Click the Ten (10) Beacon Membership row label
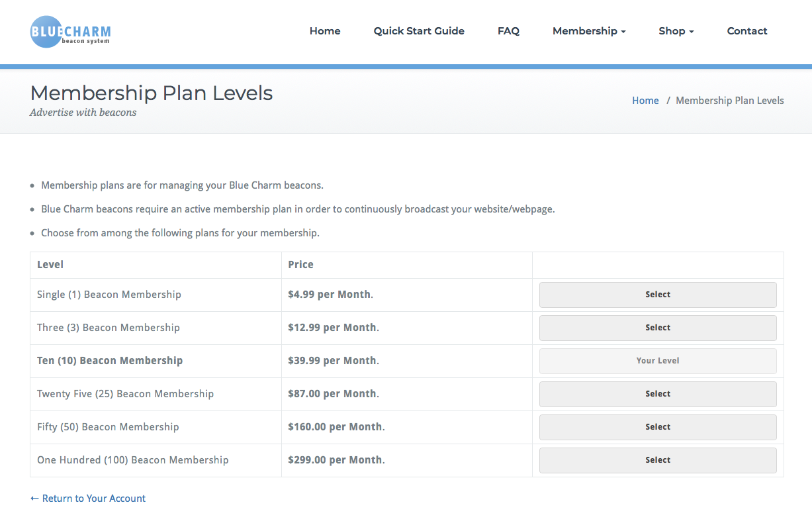Viewport: 812px width, 527px height. click(x=110, y=361)
